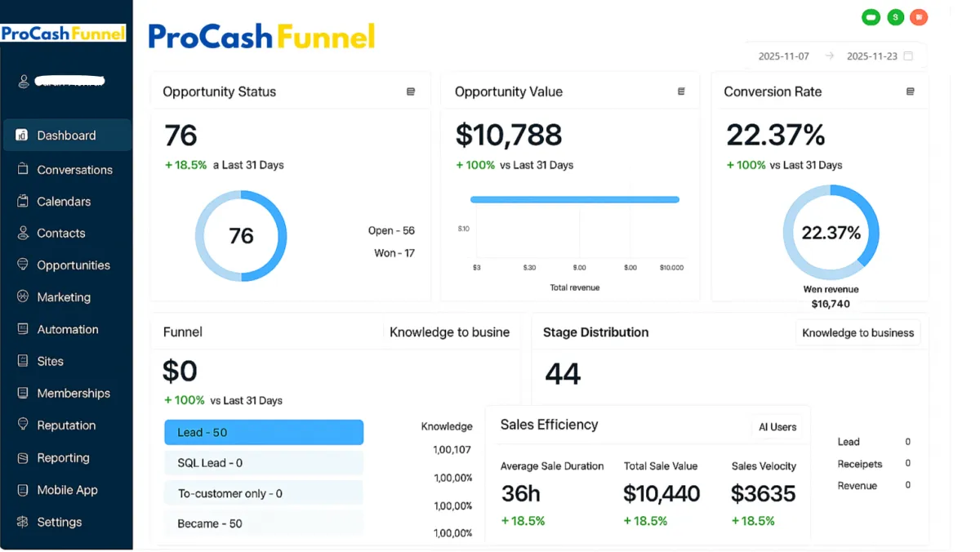This screenshot has width=980, height=552.
Task: Click the $3635 sales velocity value
Action: 764,493
